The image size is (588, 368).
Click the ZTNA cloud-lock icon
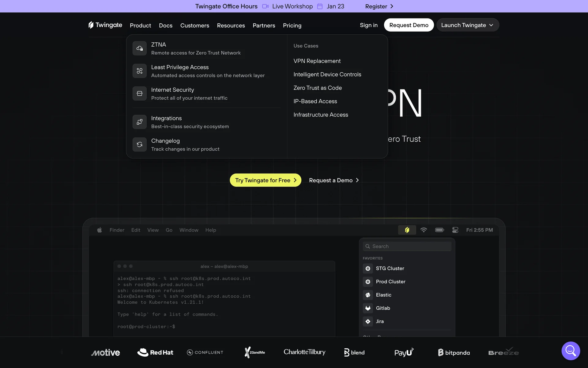click(139, 48)
